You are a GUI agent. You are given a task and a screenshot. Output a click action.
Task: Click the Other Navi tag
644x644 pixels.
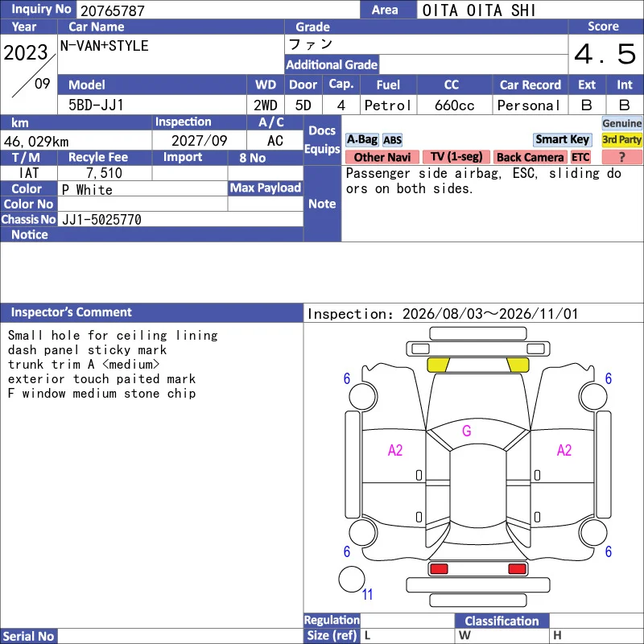click(x=382, y=157)
